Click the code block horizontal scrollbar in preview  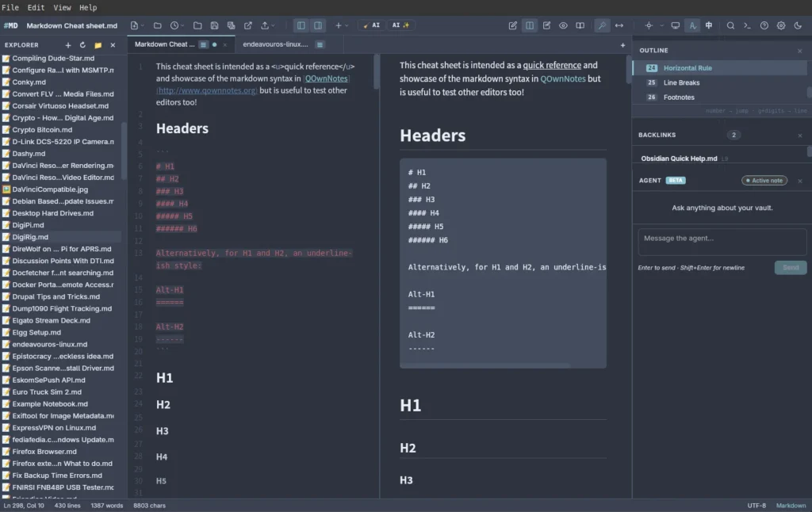(x=486, y=365)
